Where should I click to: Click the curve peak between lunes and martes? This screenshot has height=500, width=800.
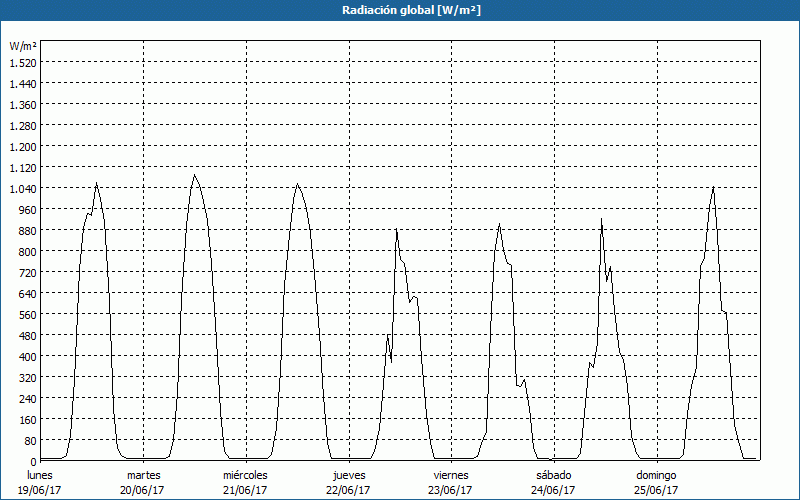pos(96,183)
